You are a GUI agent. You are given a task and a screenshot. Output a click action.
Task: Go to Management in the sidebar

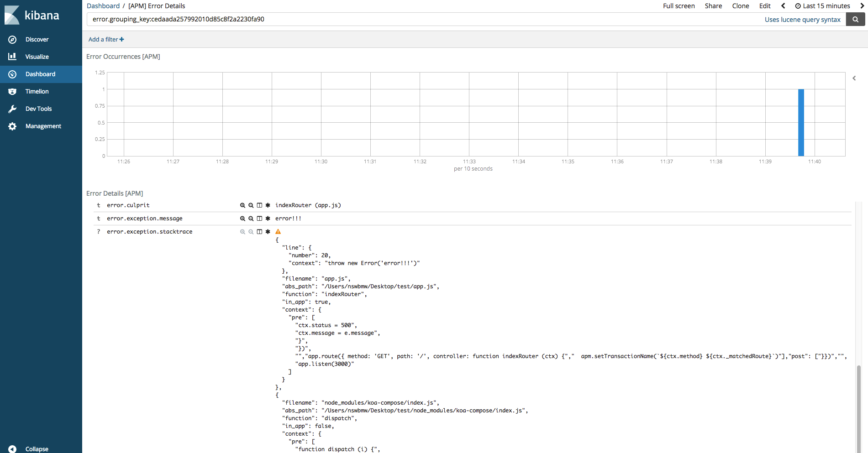[43, 126]
